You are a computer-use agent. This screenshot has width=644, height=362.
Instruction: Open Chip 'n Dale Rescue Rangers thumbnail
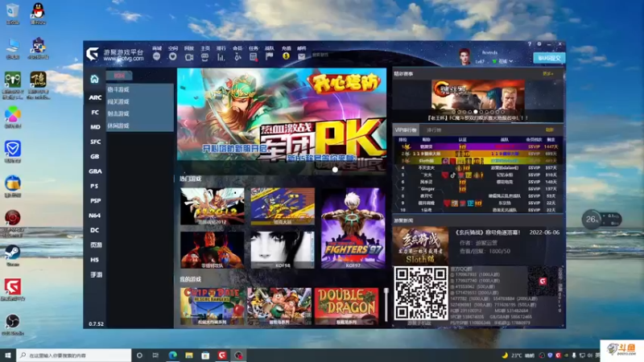click(x=212, y=306)
